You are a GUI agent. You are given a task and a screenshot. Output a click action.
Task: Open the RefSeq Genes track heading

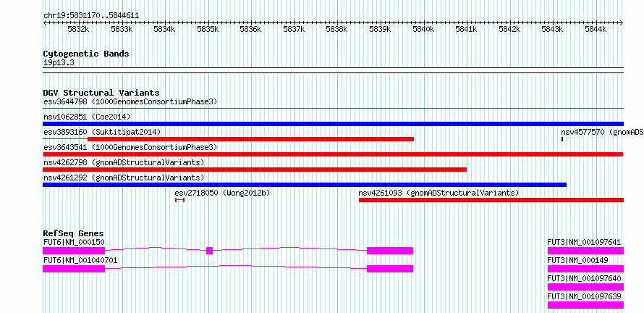pos(73,233)
